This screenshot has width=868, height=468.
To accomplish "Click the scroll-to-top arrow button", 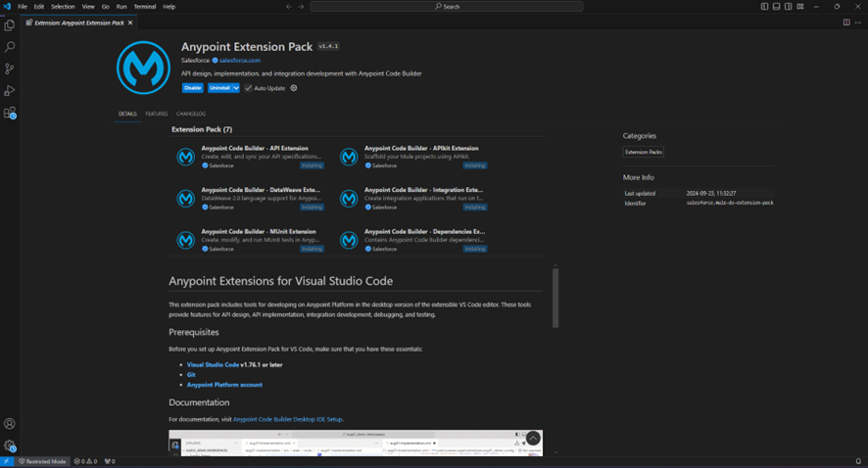I will coord(533,439).
